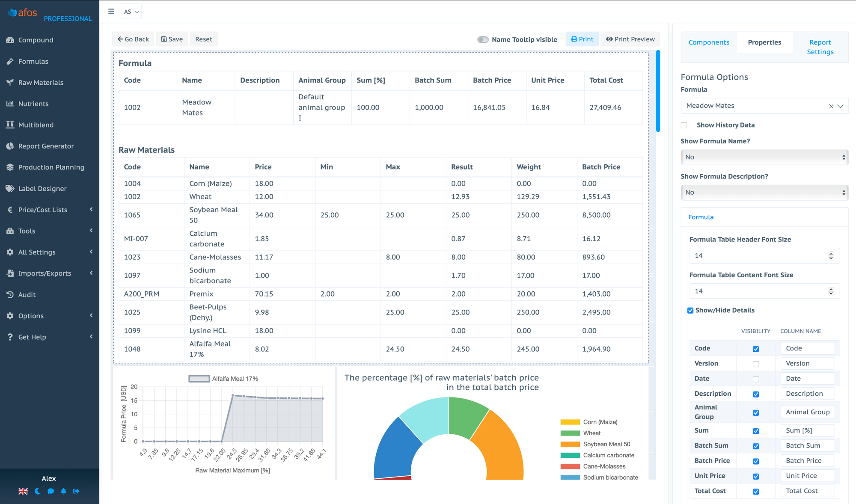Click the notifications bell icon

(63, 491)
